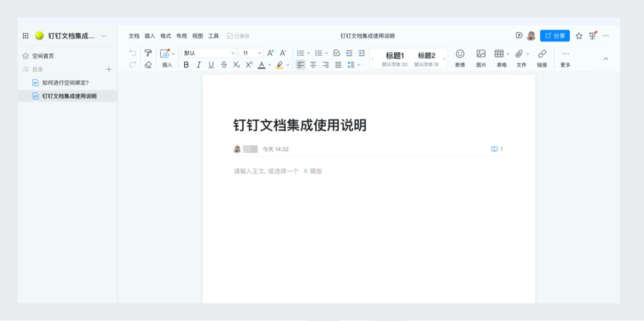Open the 格式 menu

tap(166, 36)
